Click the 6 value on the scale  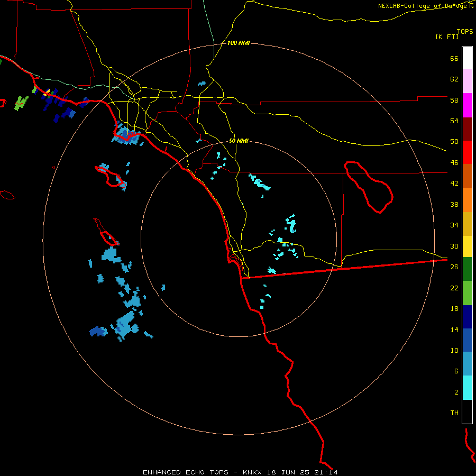pos(456,371)
